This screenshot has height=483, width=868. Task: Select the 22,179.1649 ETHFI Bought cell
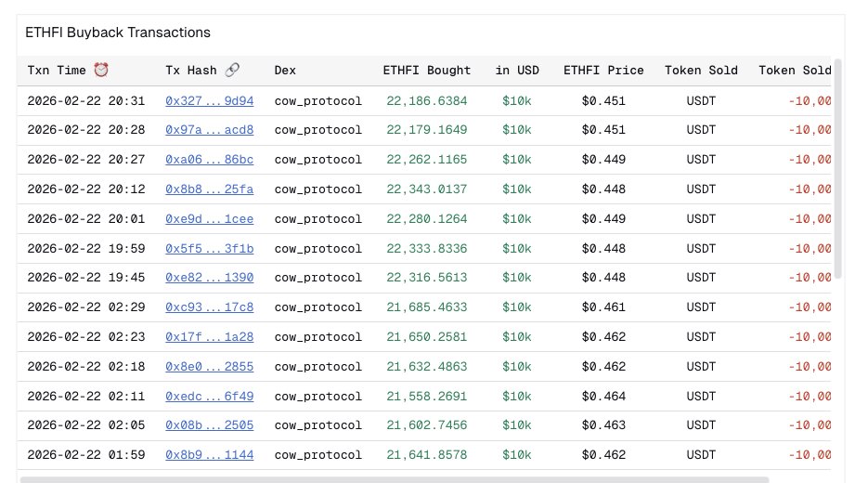click(x=427, y=130)
